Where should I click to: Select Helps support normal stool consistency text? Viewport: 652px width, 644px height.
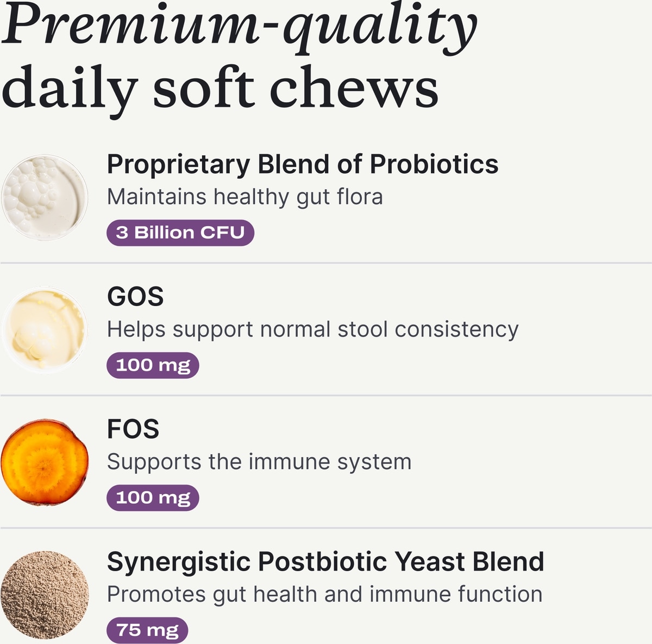click(x=312, y=329)
